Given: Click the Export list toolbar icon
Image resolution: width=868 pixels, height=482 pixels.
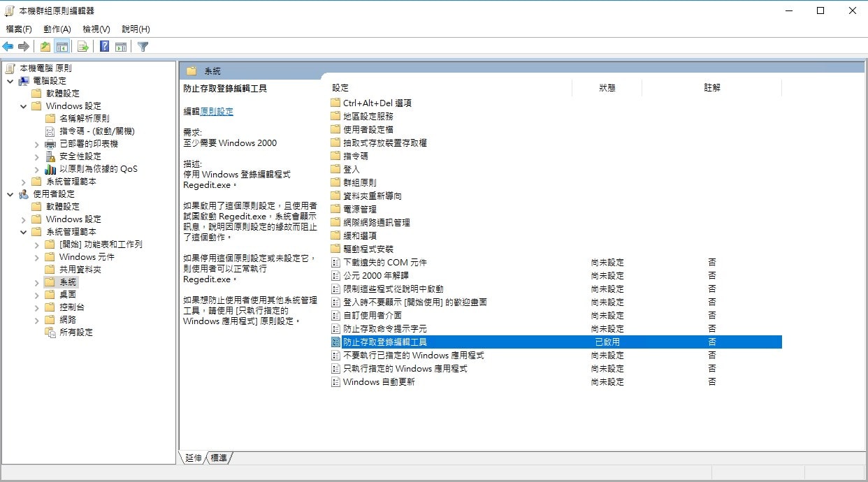Looking at the screenshot, I should 83,47.
